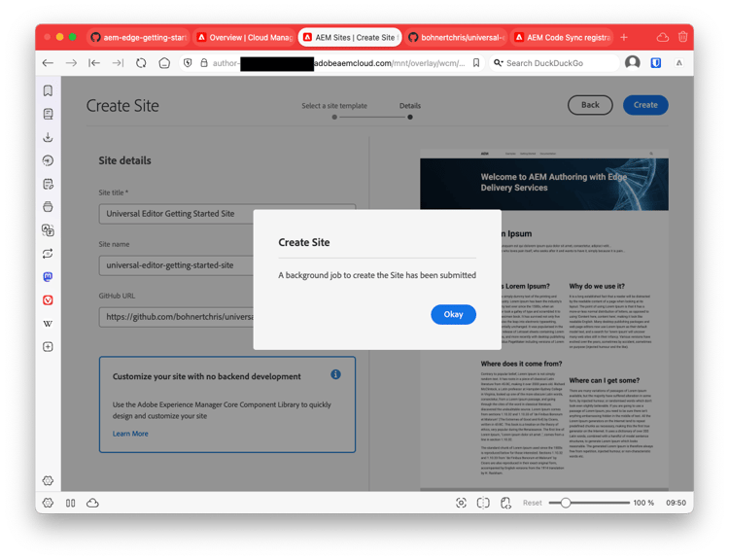Open the Learn More link
The height and width of the screenshot is (560, 729).
(x=130, y=434)
